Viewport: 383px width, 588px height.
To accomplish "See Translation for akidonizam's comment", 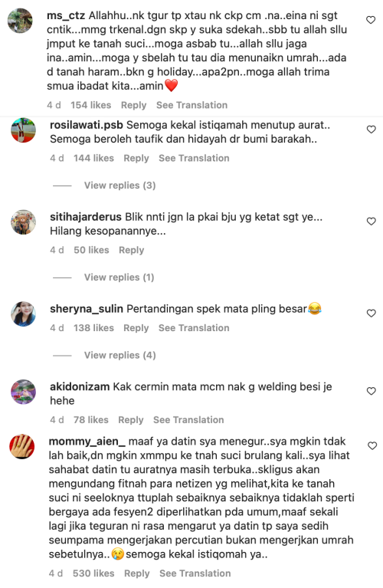I will tap(188, 419).
